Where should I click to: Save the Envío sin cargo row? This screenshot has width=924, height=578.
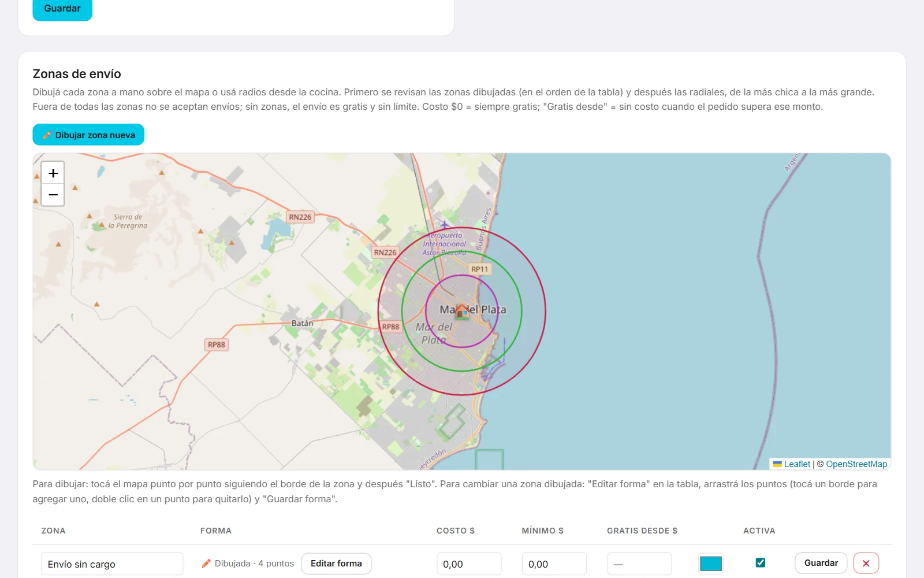[x=821, y=563]
